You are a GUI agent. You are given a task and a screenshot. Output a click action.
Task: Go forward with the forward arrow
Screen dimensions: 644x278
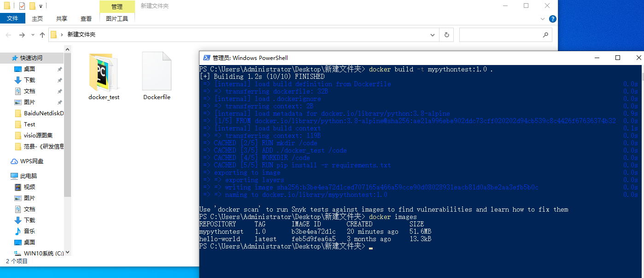tap(22, 35)
